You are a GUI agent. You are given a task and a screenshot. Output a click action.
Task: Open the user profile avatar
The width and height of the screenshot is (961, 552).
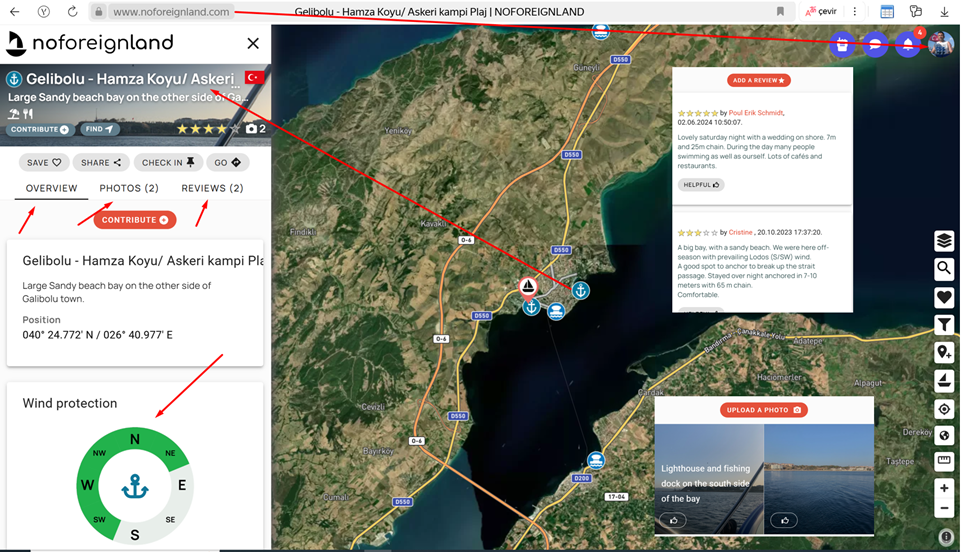click(941, 44)
